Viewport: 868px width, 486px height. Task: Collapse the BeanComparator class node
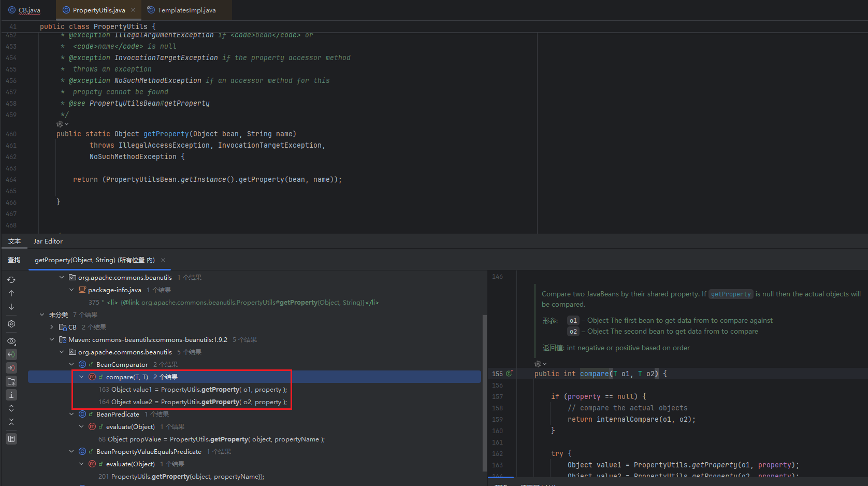pos(71,365)
